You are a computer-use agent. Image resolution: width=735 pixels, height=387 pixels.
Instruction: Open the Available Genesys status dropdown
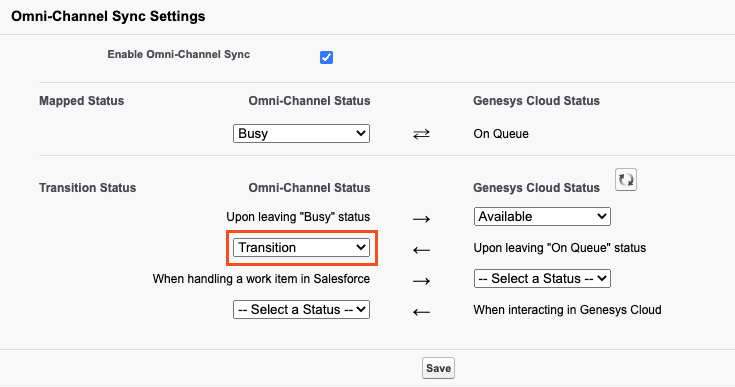tap(542, 216)
